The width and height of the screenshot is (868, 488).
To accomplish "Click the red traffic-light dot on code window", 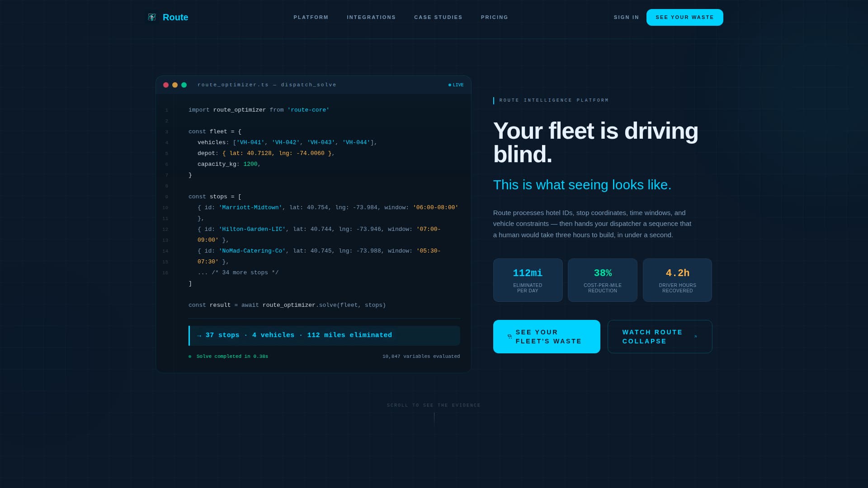I will tap(165, 85).
